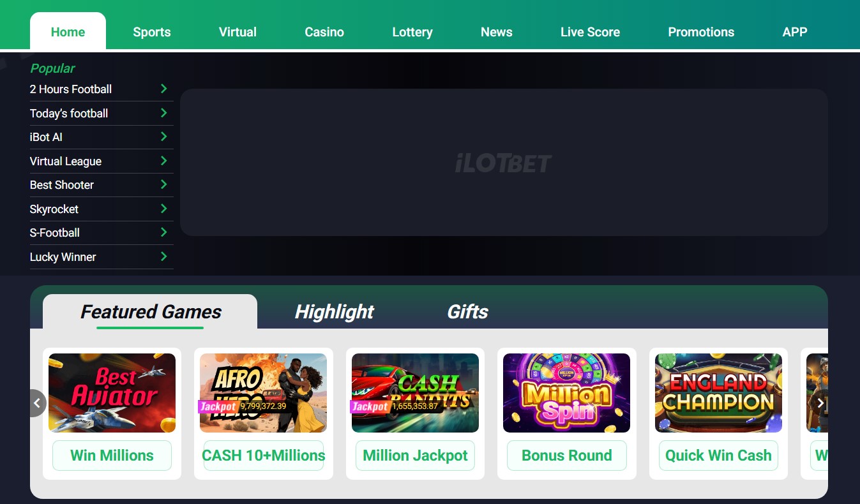860x504 pixels.
Task: Click the Quick Win Cash button
Action: [718, 456]
